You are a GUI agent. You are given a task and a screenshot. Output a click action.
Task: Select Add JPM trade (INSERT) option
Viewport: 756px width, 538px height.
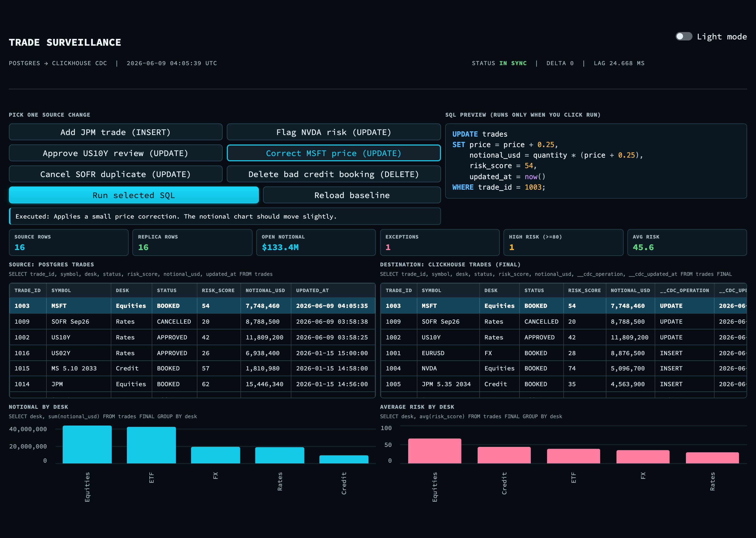[115, 132]
